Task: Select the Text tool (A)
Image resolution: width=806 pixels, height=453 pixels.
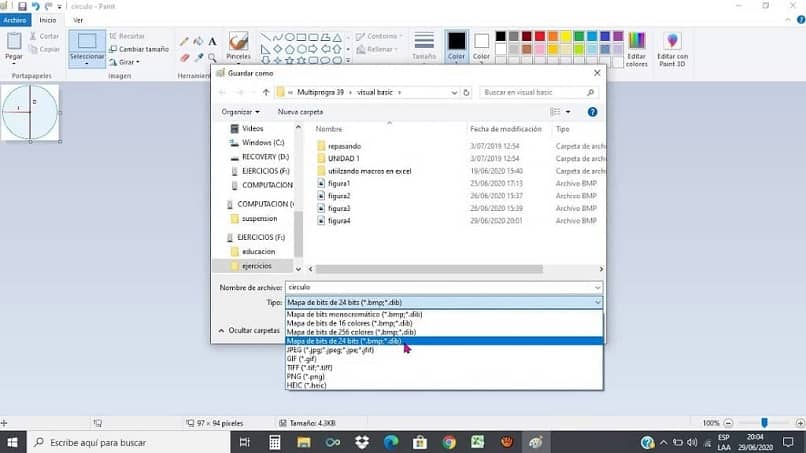Action: click(x=212, y=42)
